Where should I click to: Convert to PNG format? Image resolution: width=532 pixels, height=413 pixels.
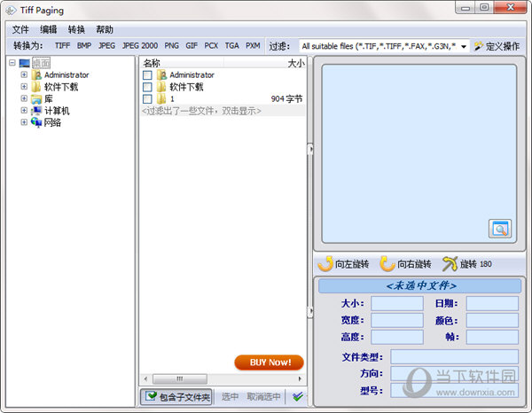171,46
